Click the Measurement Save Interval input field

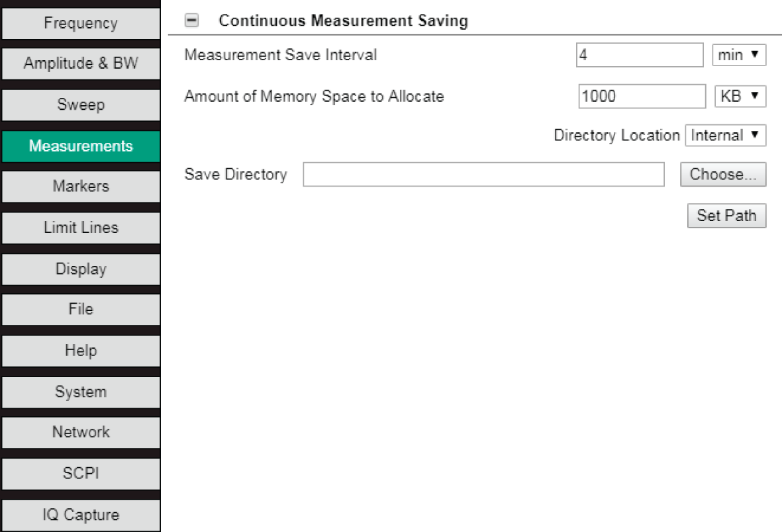639,56
